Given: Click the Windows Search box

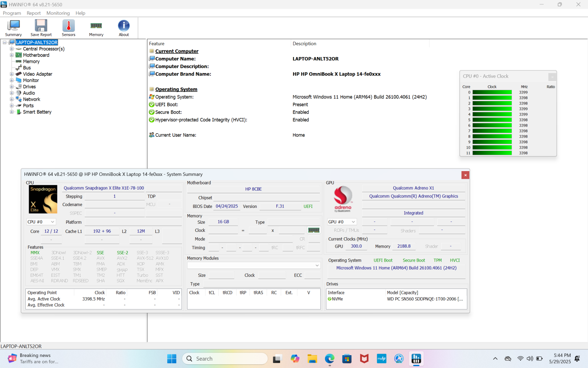Looking at the screenshot, I should tap(224, 358).
